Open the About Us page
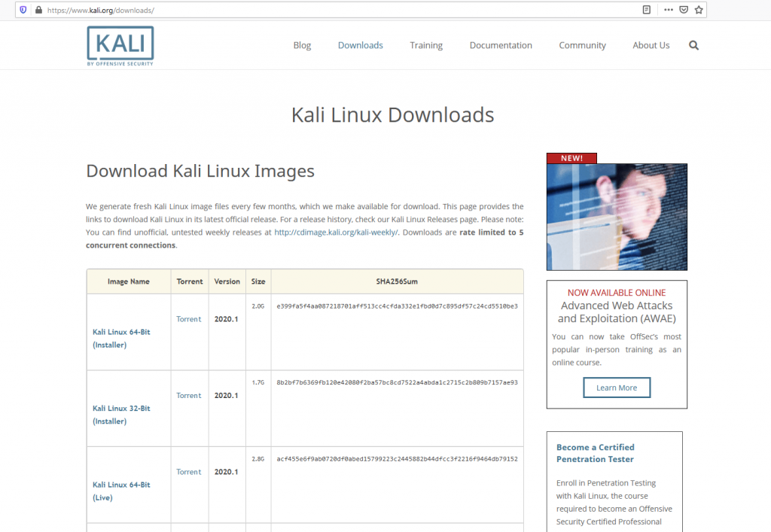 click(x=651, y=45)
